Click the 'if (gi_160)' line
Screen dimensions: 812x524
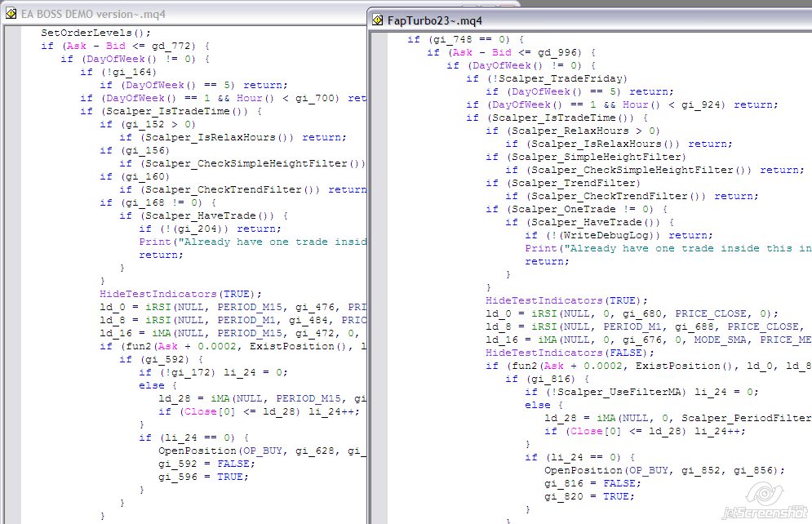(x=135, y=176)
